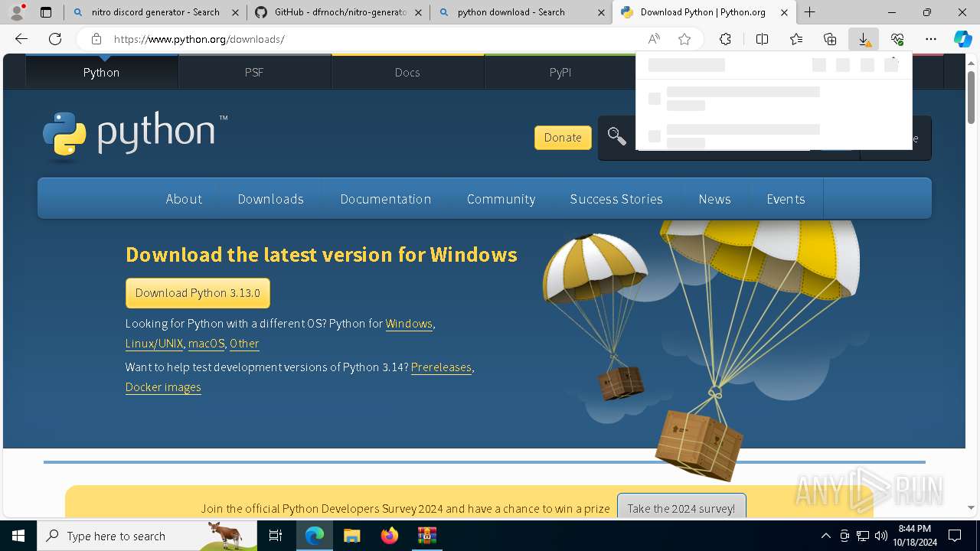Screen dimensions: 980x551
Task: Open Windows Start menu
Action: [18, 536]
